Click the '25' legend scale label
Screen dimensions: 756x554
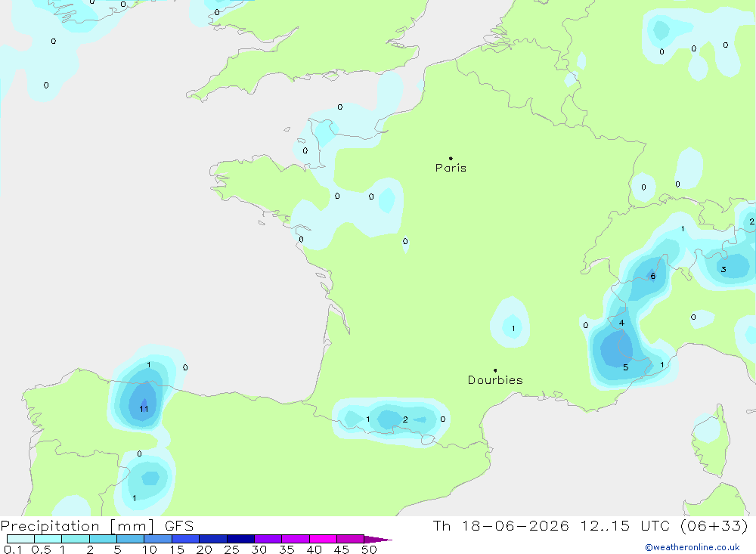(x=232, y=549)
